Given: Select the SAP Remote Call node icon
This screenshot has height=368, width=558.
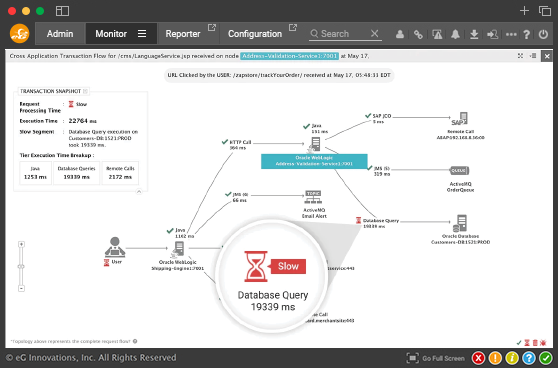Looking at the screenshot, I should [459, 119].
